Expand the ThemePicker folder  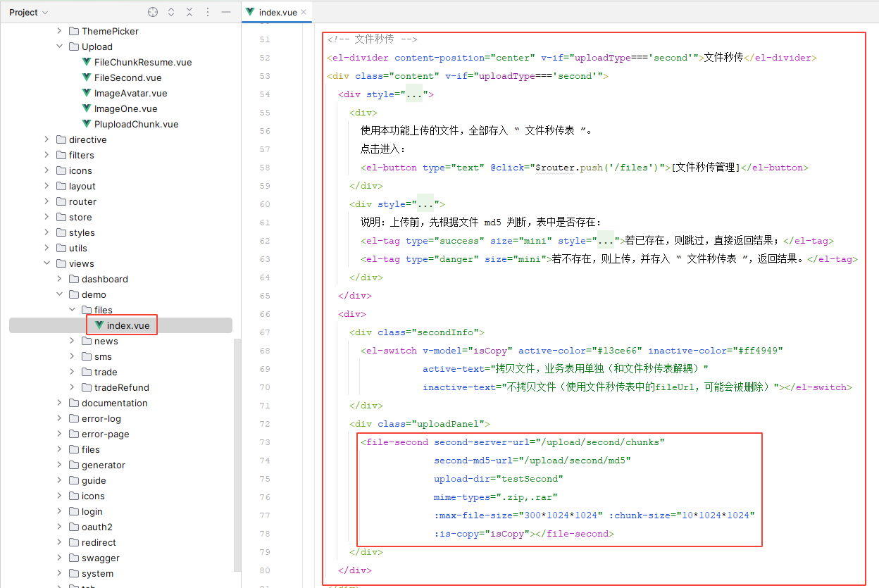pos(60,31)
